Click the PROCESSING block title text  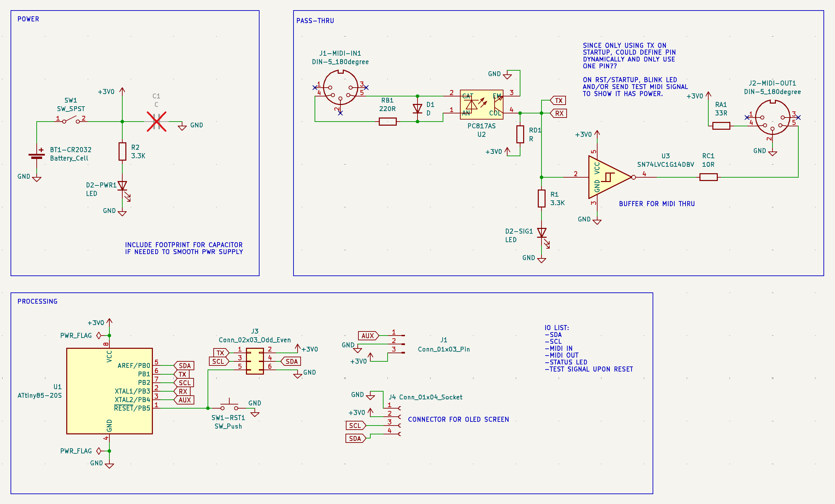(x=37, y=301)
